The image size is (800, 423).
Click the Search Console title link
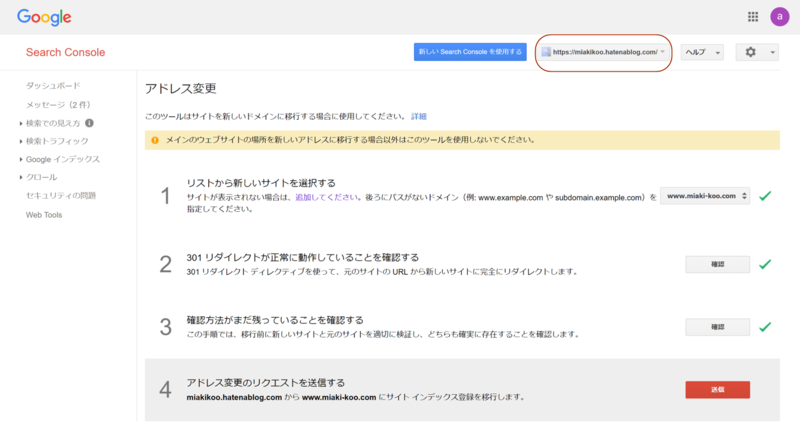coord(65,52)
